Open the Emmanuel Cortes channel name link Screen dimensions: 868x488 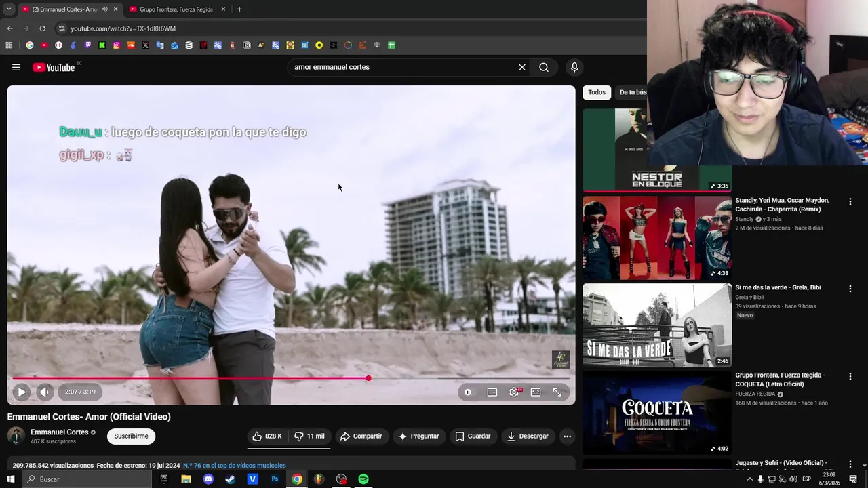(x=60, y=432)
